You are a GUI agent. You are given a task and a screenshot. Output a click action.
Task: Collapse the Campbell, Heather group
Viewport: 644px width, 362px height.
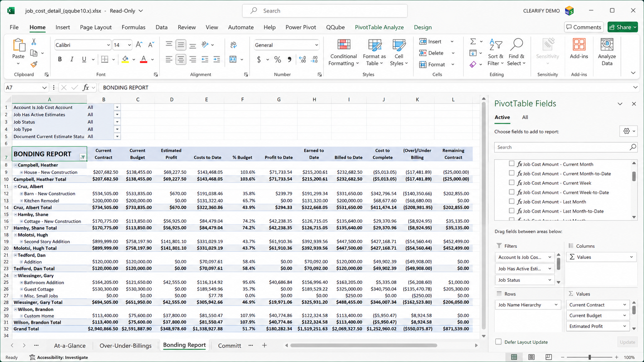(16, 165)
